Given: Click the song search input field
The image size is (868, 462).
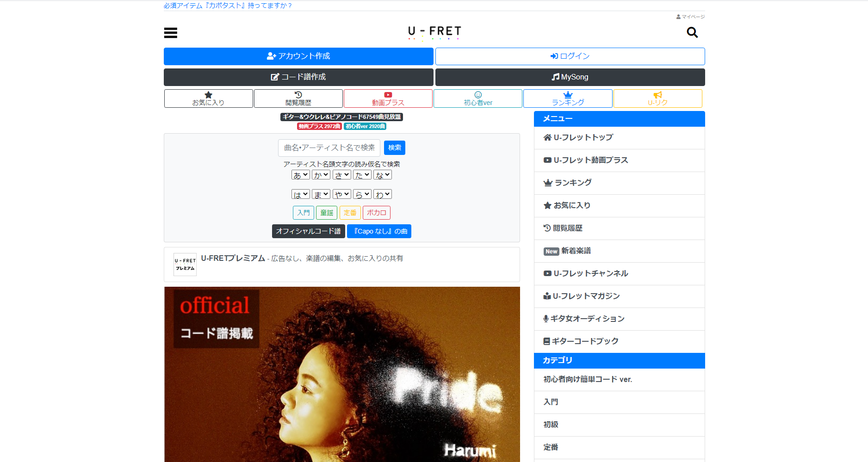Looking at the screenshot, I should pyautogui.click(x=329, y=148).
